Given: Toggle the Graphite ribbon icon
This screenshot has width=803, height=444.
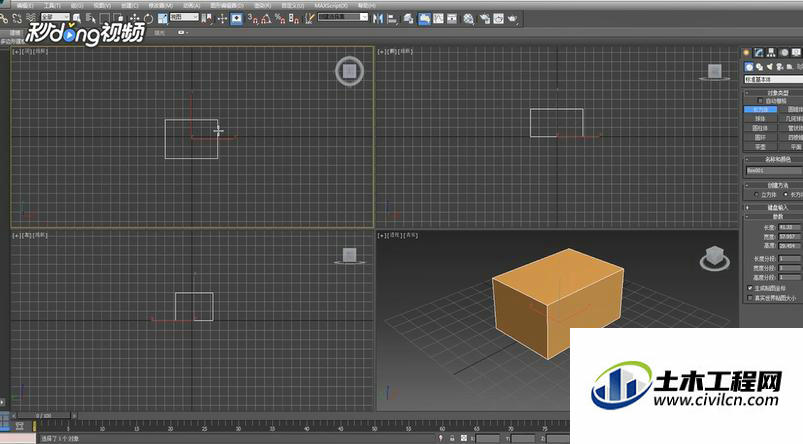Looking at the screenshot, I should pyautogui.click(x=425, y=19).
